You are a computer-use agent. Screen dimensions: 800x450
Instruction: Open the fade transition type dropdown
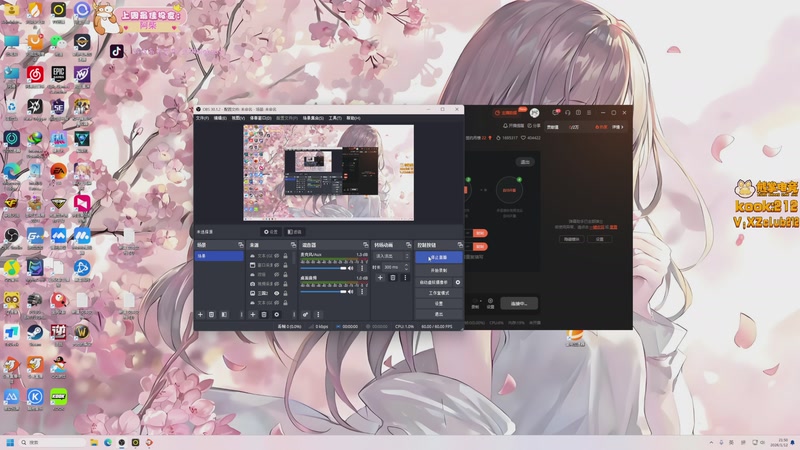click(x=391, y=256)
